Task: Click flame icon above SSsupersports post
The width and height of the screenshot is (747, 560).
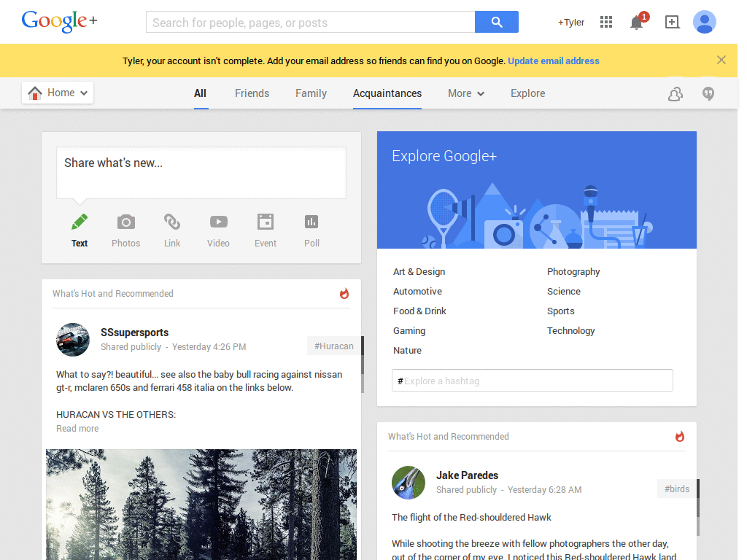Action: click(x=344, y=293)
